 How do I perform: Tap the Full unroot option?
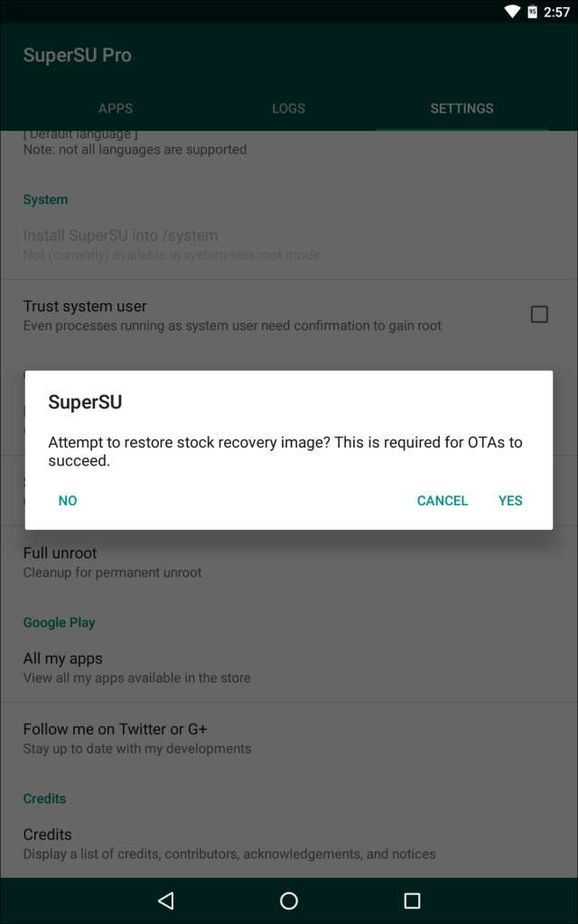click(x=60, y=553)
